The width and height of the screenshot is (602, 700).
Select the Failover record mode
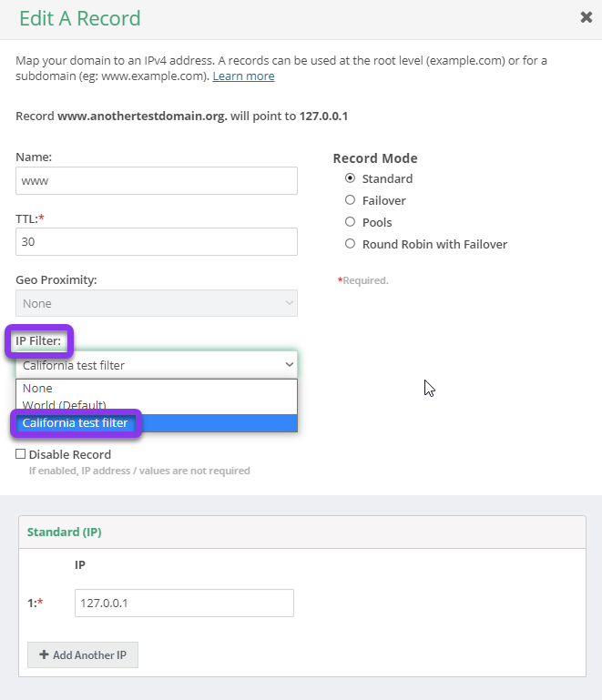click(x=350, y=200)
